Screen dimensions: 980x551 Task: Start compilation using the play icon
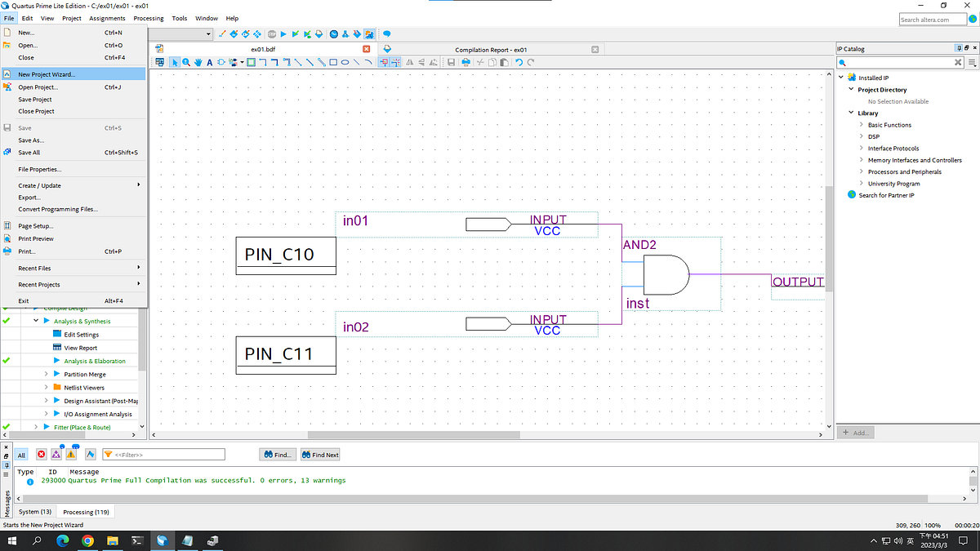pos(283,33)
